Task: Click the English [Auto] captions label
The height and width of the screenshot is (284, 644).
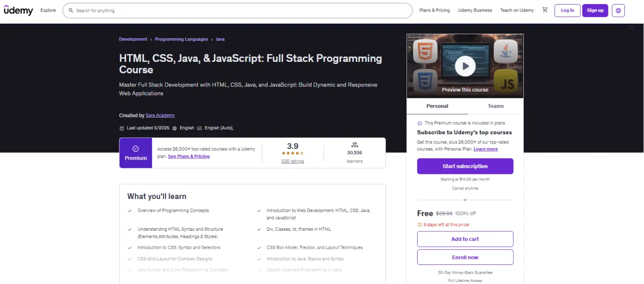Action: point(219,128)
